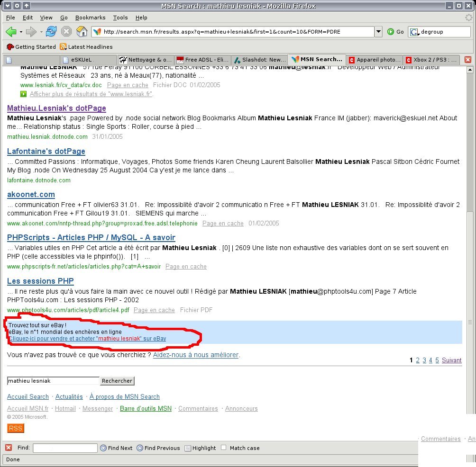This screenshot has height=467, width=476.
Task: Open the Forward history dropdown arrow
Action: [41, 32]
